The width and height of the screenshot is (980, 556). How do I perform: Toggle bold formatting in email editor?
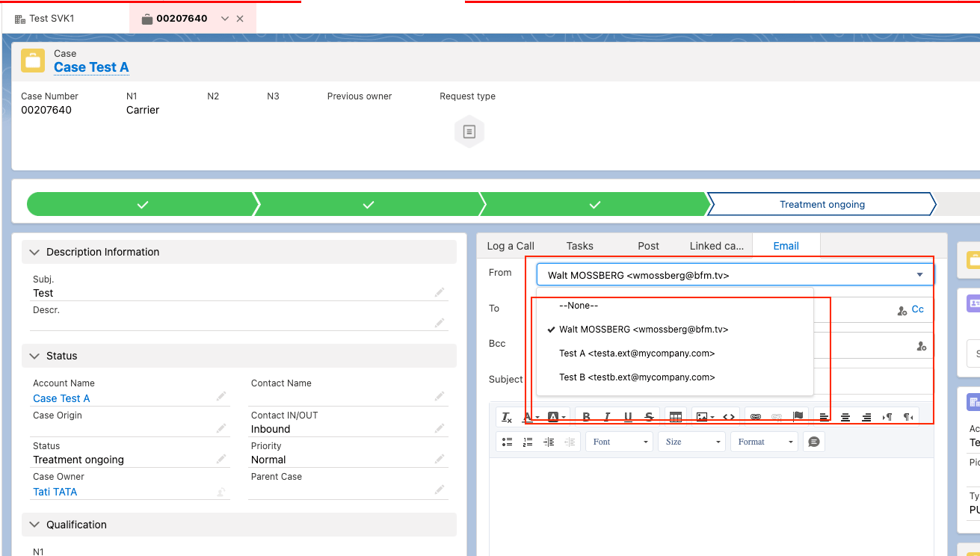(586, 417)
